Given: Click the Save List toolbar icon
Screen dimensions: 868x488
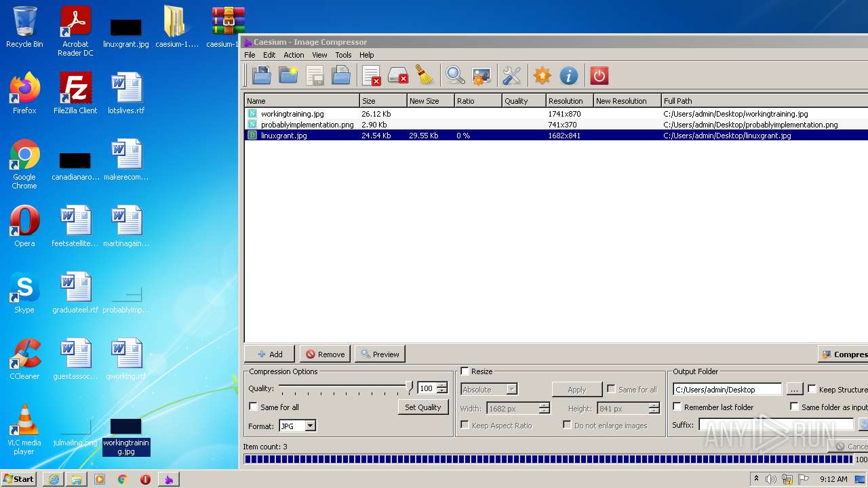Looking at the screenshot, I should click(x=315, y=75).
